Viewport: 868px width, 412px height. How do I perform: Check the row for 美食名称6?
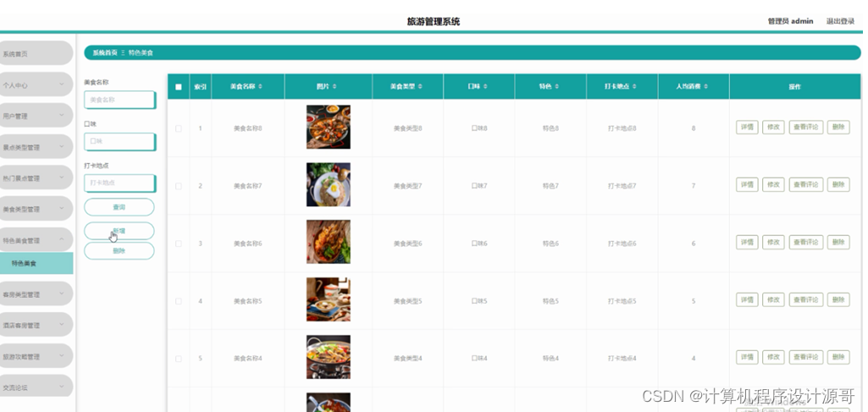[178, 244]
